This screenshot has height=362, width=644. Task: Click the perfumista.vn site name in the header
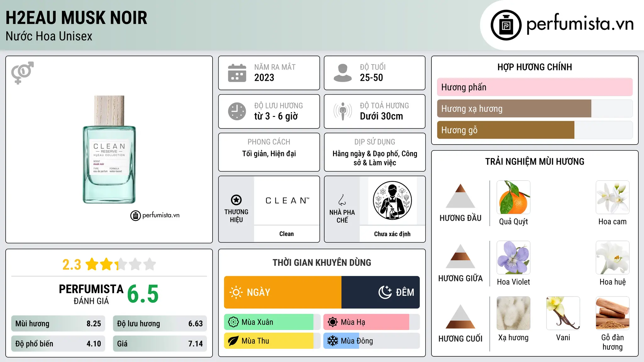point(580,24)
